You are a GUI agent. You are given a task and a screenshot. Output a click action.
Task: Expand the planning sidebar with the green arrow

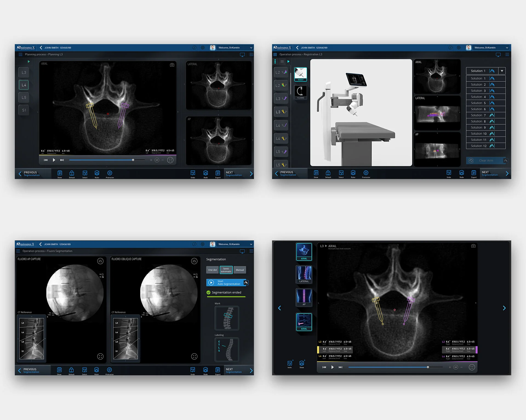click(28, 61)
